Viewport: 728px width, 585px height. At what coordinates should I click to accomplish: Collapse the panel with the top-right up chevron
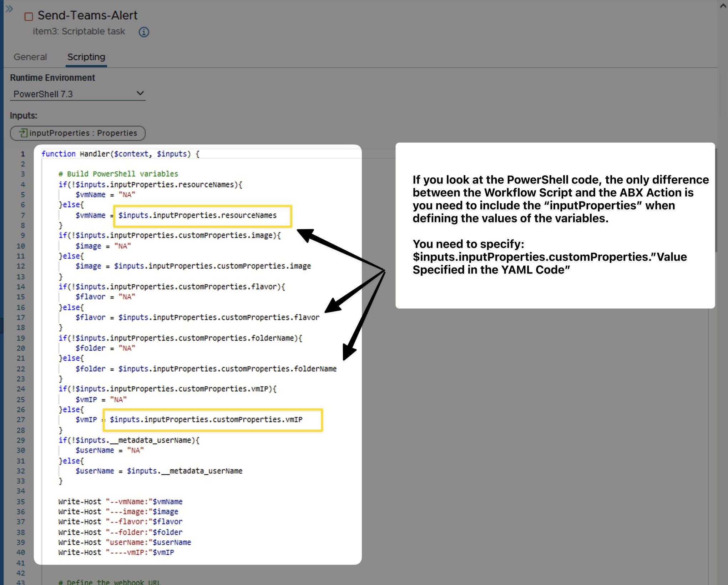tap(723, 6)
